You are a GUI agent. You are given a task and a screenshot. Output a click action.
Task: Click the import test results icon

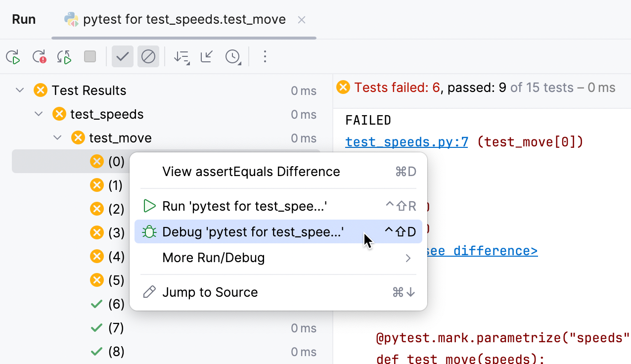(x=206, y=56)
